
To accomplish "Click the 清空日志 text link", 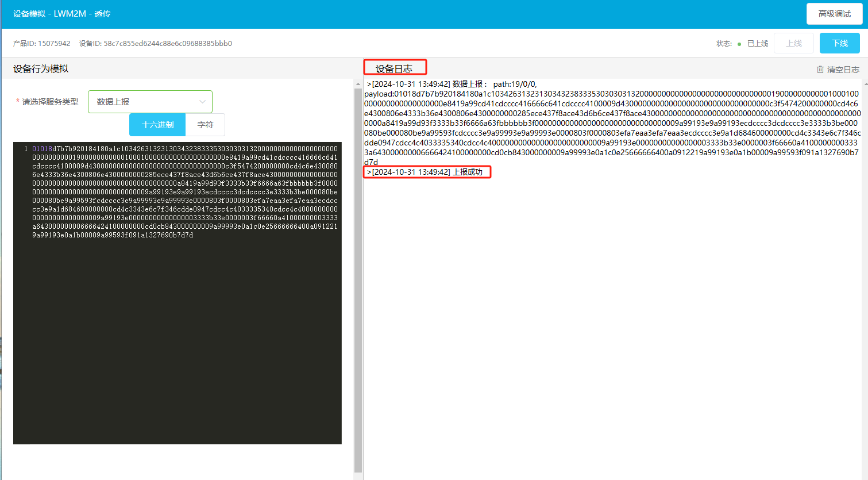I will [x=843, y=70].
